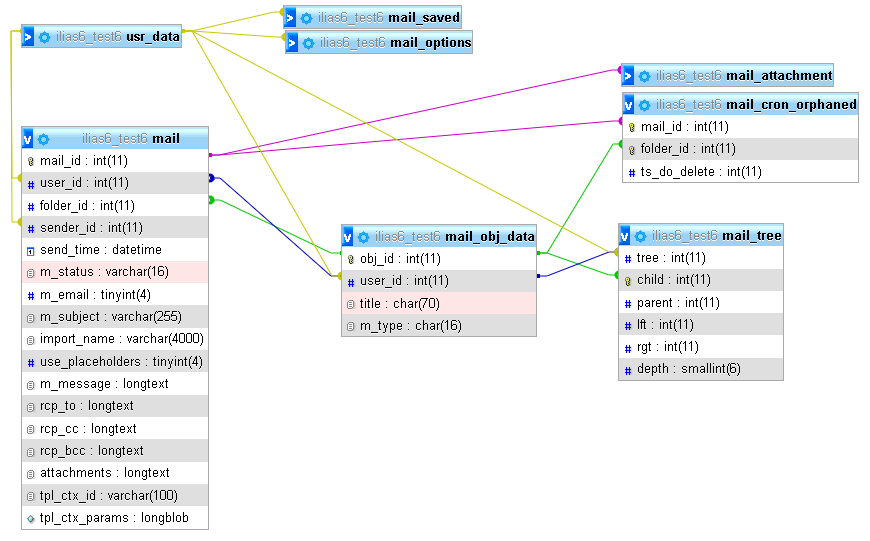Click the gear icon on mail_options table
The width and height of the screenshot is (870, 541).
click(x=308, y=43)
